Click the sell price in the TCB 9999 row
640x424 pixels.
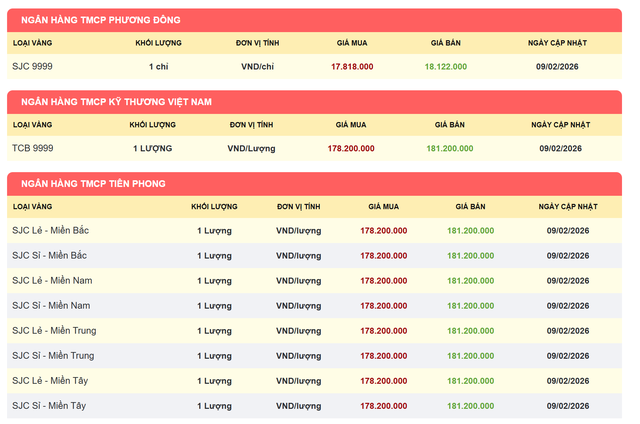click(450, 148)
